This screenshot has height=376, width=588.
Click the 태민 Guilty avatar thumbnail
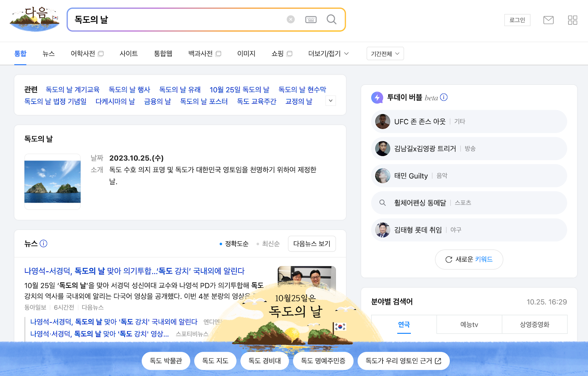coord(383,176)
